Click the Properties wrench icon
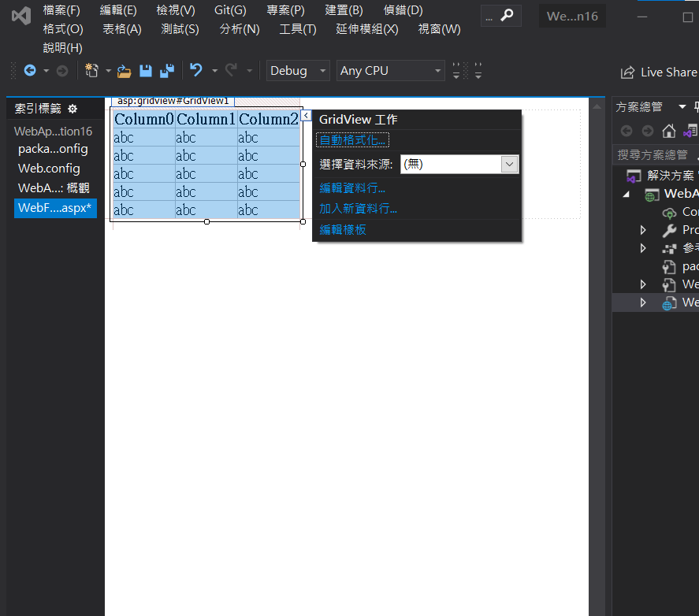The image size is (699, 616). (669, 230)
